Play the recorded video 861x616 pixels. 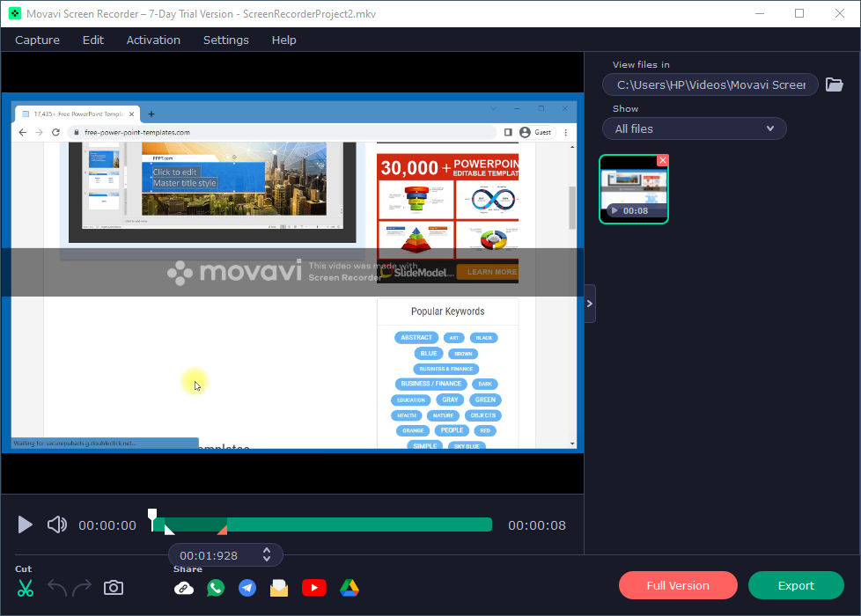[x=25, y=524]
